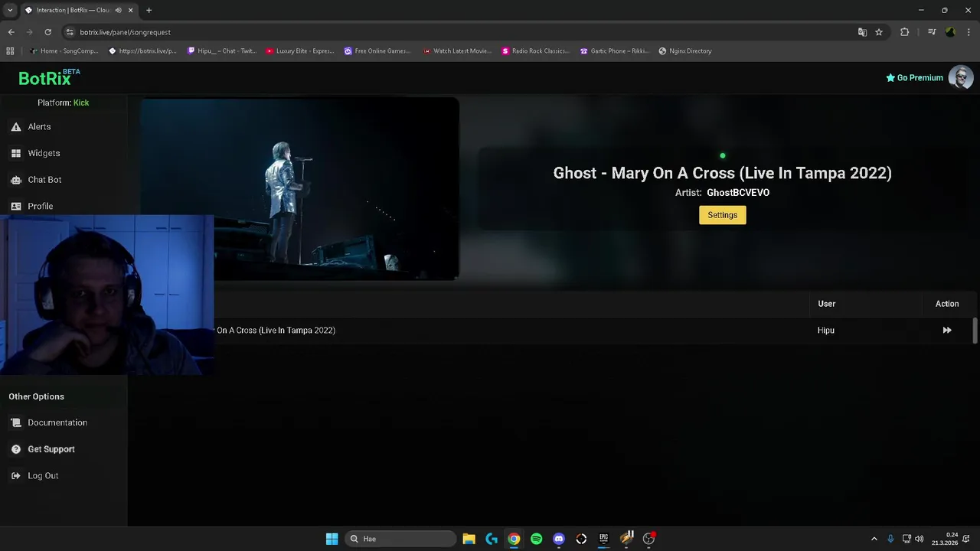Viewport: 980px width, 551px height.
Task: Open Chrome three-dot menu
Action: (x=969, y=32)
